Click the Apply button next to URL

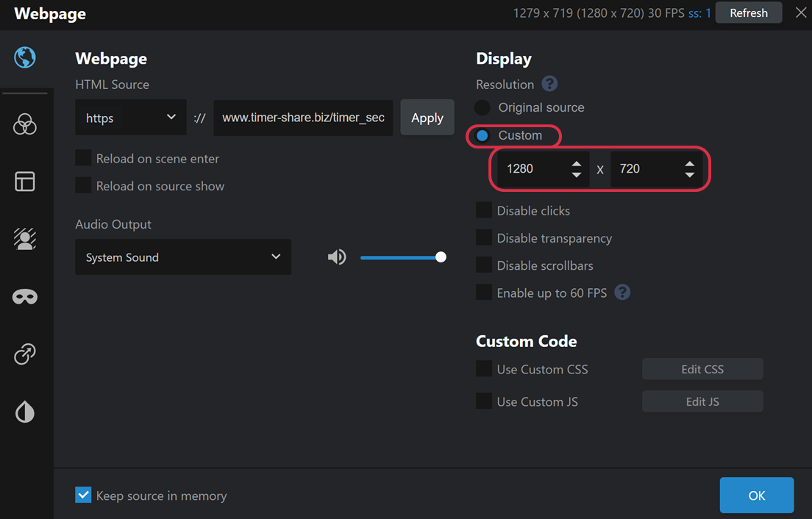(427, 118)
